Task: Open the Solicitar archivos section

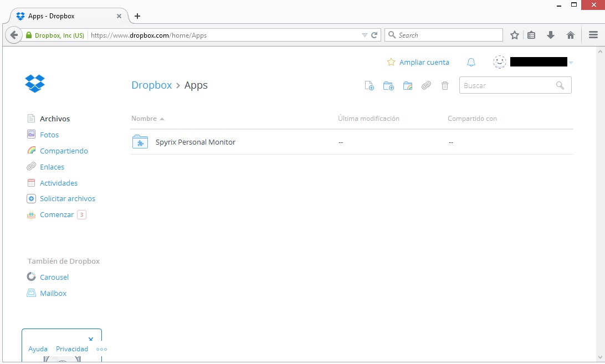Action: (x=68, y=198)
